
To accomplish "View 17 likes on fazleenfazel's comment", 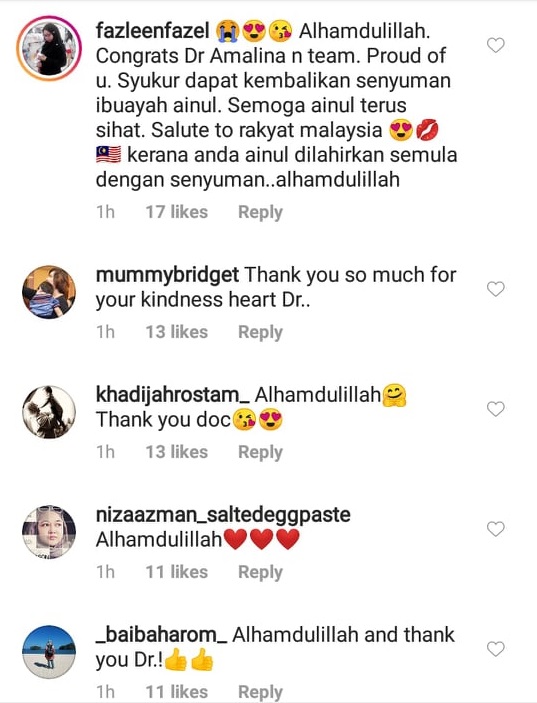I will 177,212.
